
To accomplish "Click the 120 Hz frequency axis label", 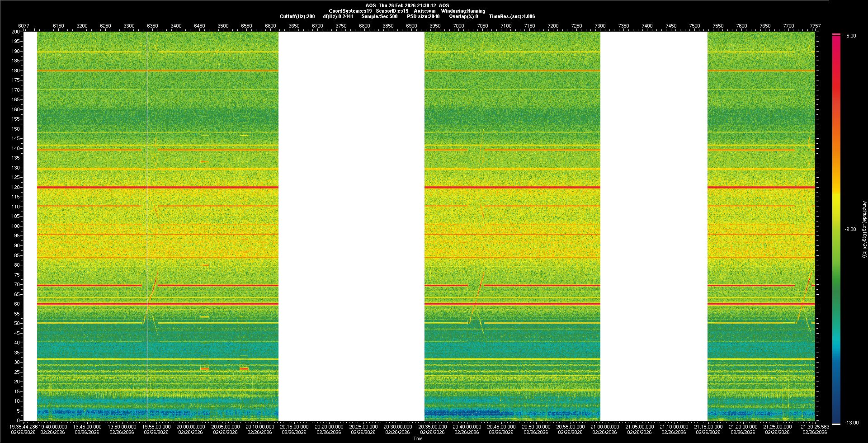I will 16,187.
